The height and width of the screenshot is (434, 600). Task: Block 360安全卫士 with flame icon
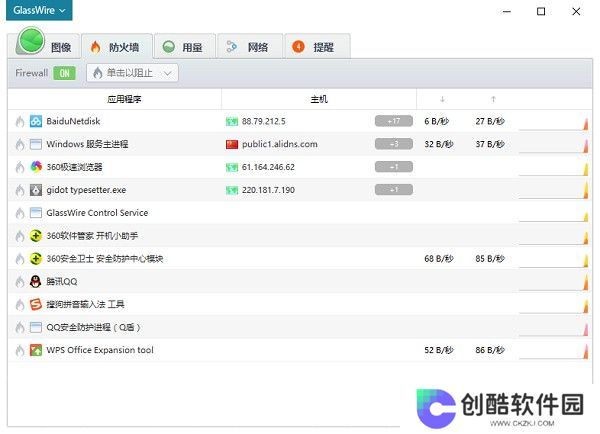click(x=20, y=259)
